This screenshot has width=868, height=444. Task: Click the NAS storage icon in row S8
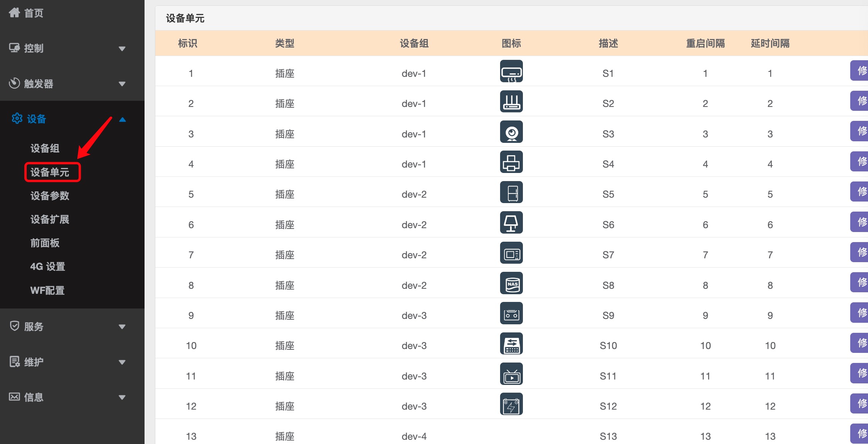pyautogui.click(x=511, y=283)
